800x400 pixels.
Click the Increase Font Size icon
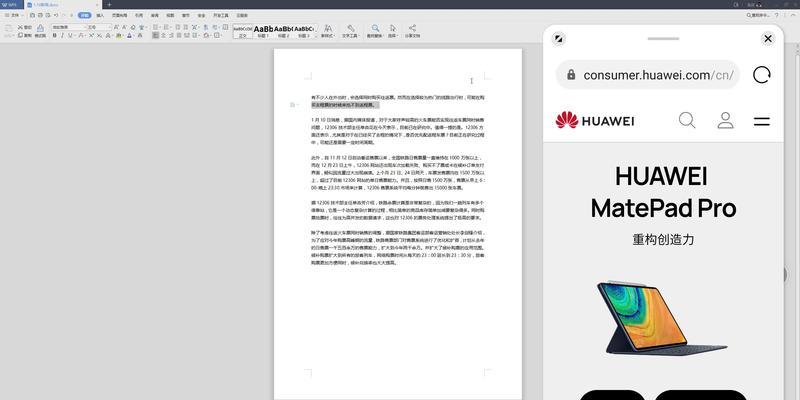click(x=117, y=27)
